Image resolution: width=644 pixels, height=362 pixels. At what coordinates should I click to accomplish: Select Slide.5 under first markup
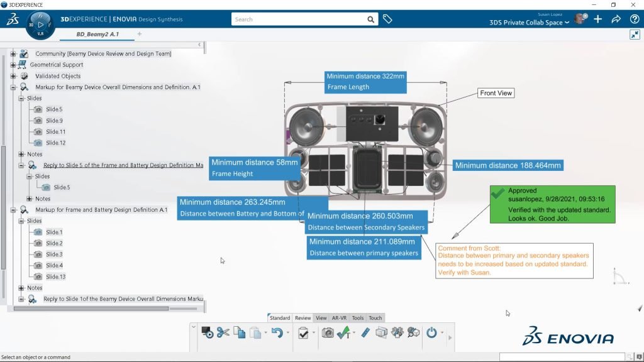54,109
